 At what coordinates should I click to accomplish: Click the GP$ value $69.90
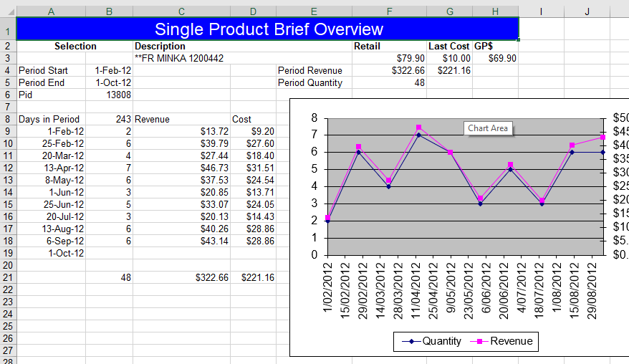496,58
